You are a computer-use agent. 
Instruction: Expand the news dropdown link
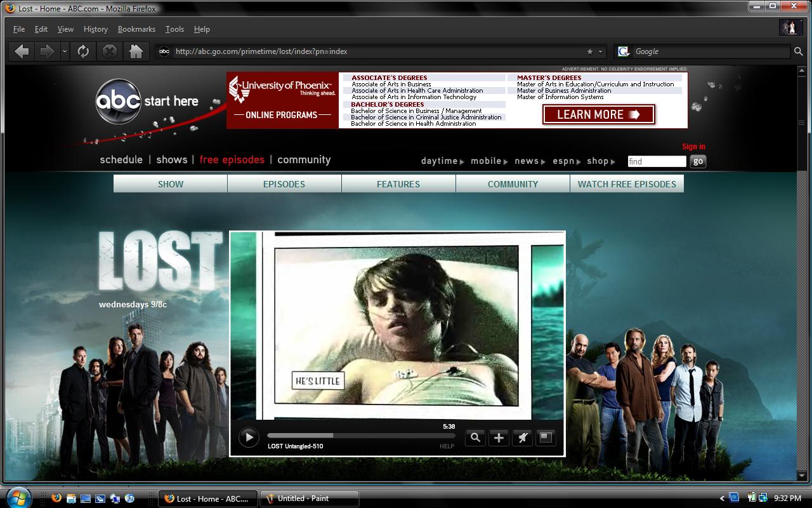tap(530, 161)
